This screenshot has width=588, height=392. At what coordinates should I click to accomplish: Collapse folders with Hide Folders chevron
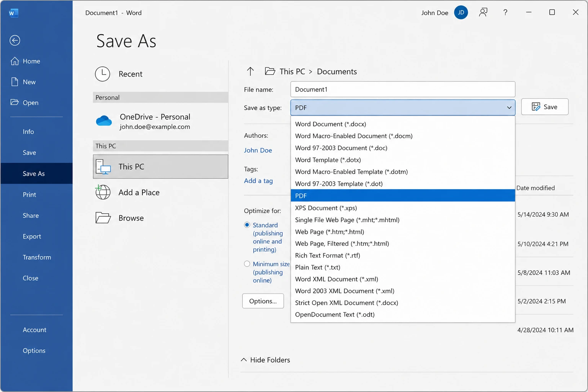pyautogui.click(x=244, y=360)
